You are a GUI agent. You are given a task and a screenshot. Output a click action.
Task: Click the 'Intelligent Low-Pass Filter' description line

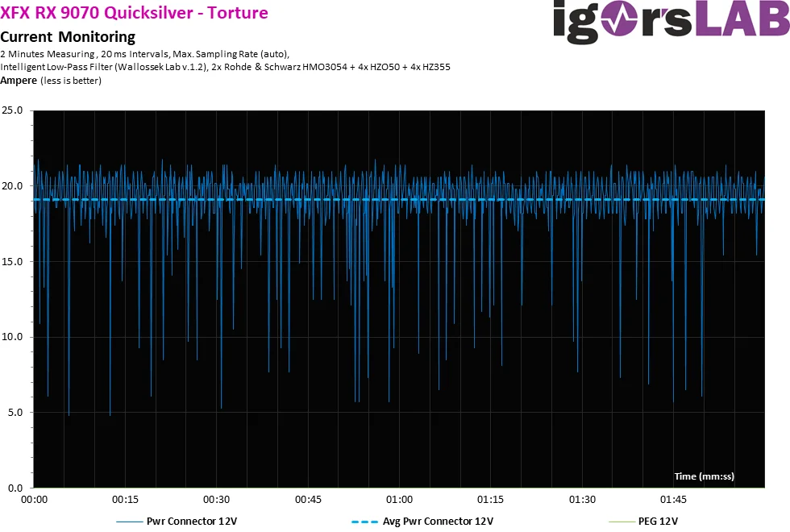[x=225, y=67]
